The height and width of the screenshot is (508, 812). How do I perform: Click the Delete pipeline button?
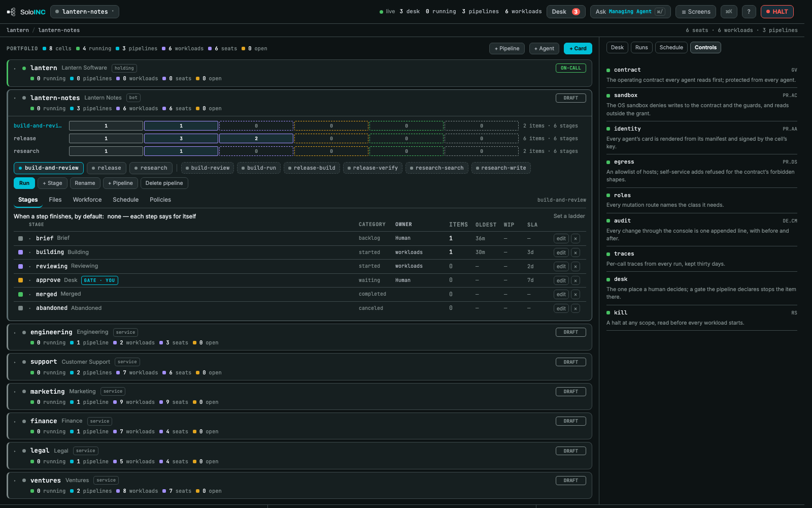[x=164, y=183]
